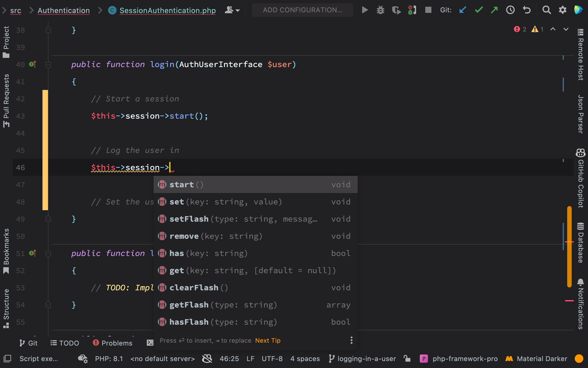Screen dimensions: 588x368
Task: Click the Stop square icon
Action: (x=428, y=10)
